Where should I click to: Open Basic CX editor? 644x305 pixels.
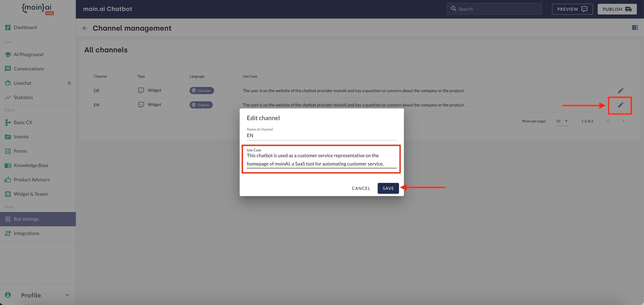coord(38,122)
